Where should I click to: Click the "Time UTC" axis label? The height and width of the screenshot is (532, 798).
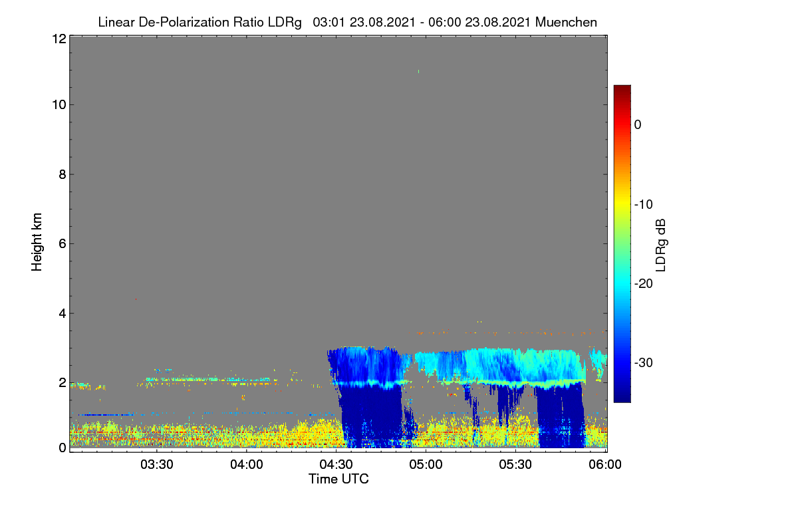338,479
